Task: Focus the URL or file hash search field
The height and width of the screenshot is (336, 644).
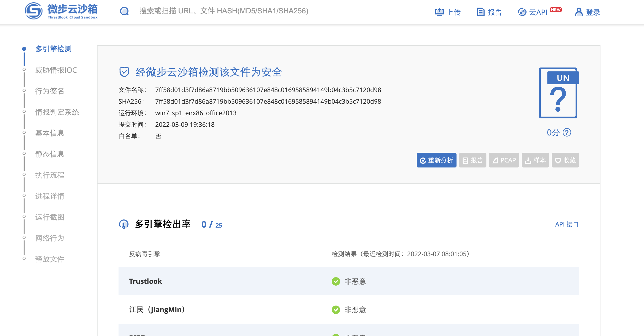Action: (x=224, y=11)
